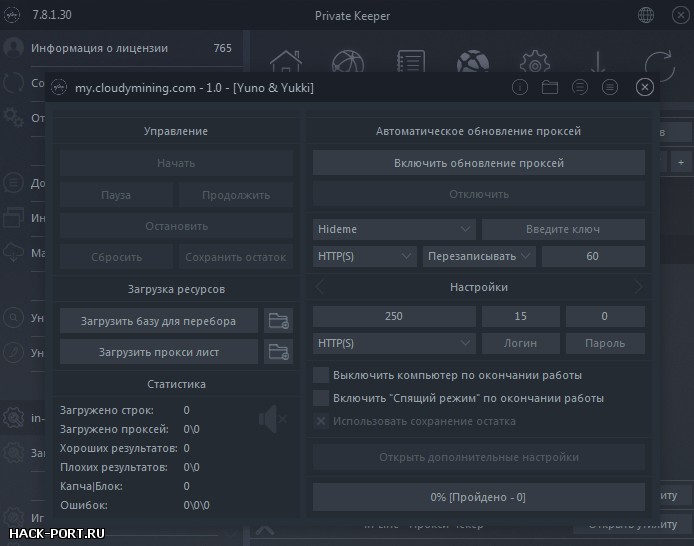Click Открыть дополнительные настройки button

click(x=479, y=457)
